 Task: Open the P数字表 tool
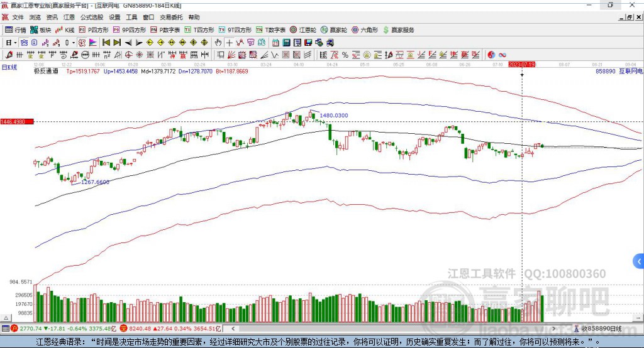tap(165, 30)
